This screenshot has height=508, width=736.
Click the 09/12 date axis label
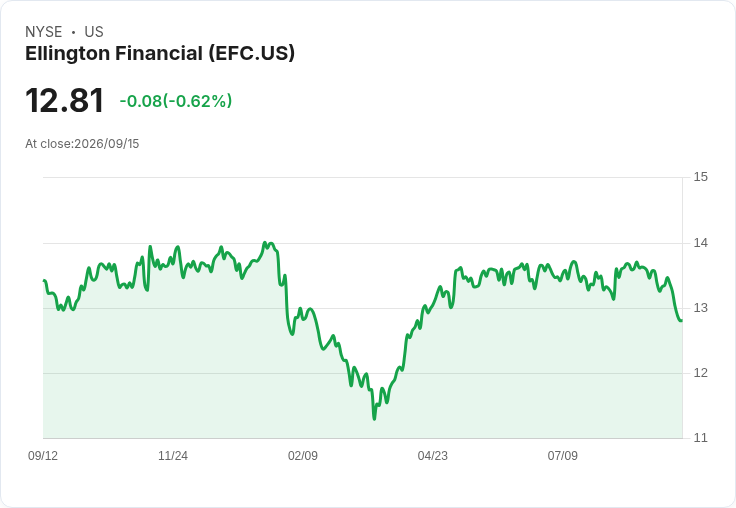(43, 455)
